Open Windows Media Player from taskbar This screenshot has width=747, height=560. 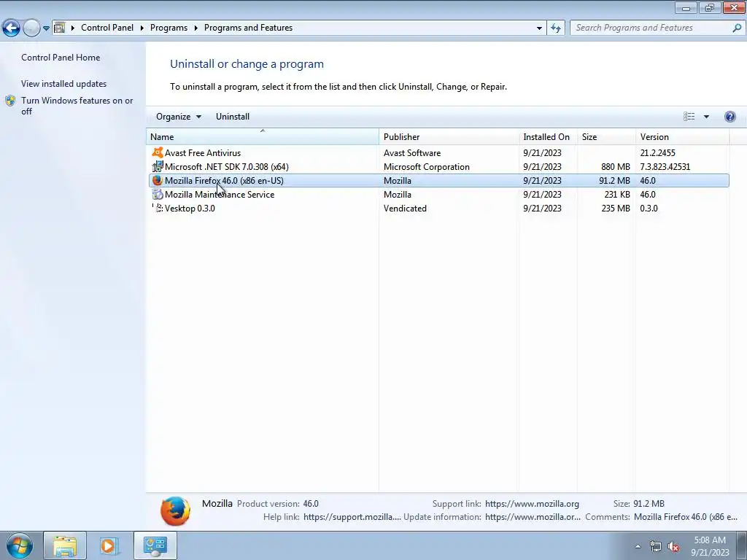coord(109,545)
